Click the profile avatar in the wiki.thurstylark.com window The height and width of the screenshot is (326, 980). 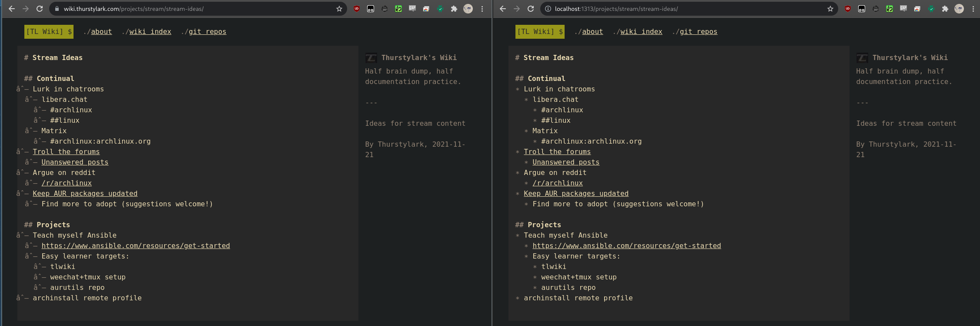[x=468, y=9]
